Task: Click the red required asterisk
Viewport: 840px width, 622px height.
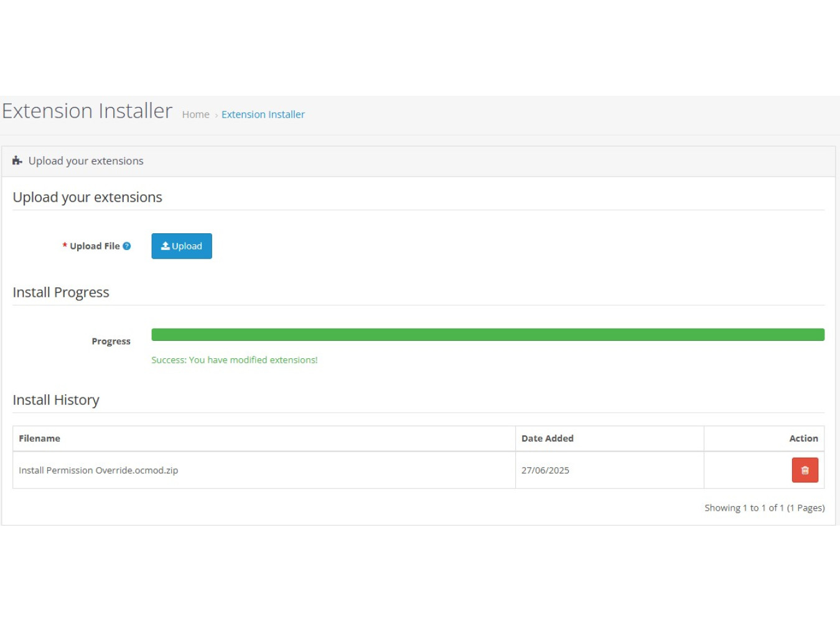Action: click(65, 246)
